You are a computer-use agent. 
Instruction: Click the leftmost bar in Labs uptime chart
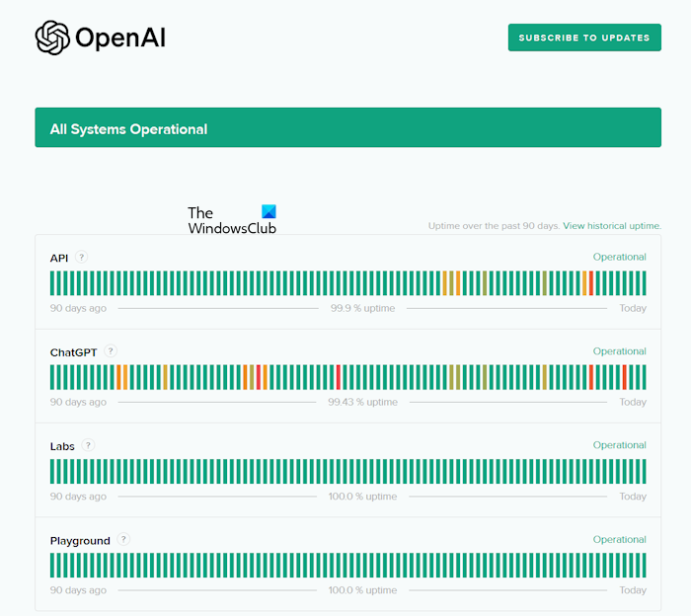pos(53,472)
